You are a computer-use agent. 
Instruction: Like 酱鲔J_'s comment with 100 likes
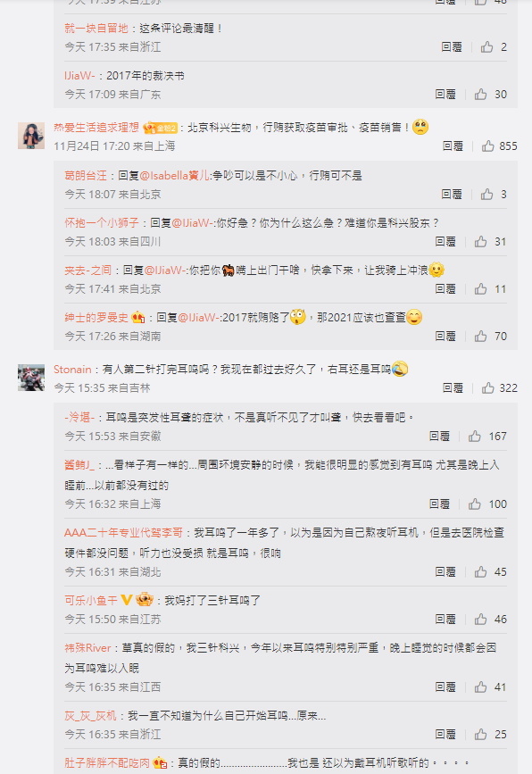[x=475, y=504]
